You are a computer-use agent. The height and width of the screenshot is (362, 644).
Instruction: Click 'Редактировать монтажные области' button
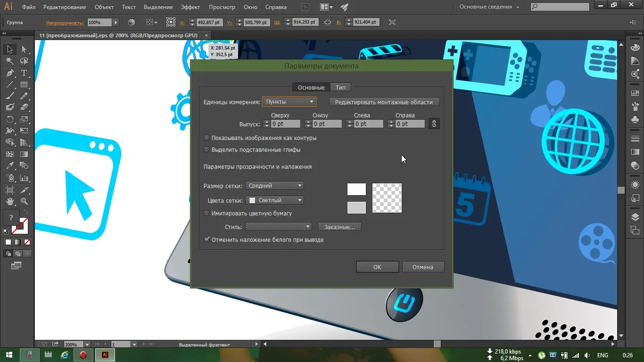pyautogui.click(x=384, y=101)
